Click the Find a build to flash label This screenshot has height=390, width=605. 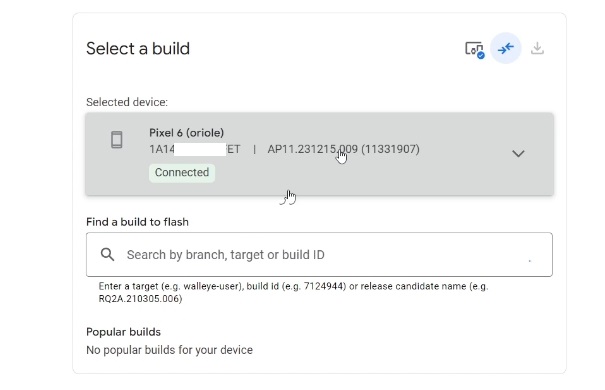pyautogui.click(x=137, y=222)
